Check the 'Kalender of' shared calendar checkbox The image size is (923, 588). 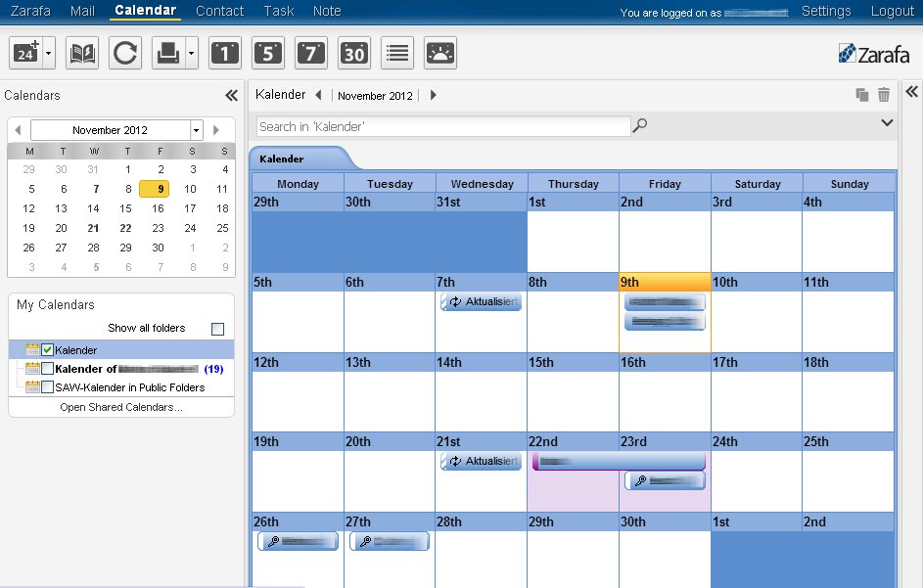tap(48, 369)
